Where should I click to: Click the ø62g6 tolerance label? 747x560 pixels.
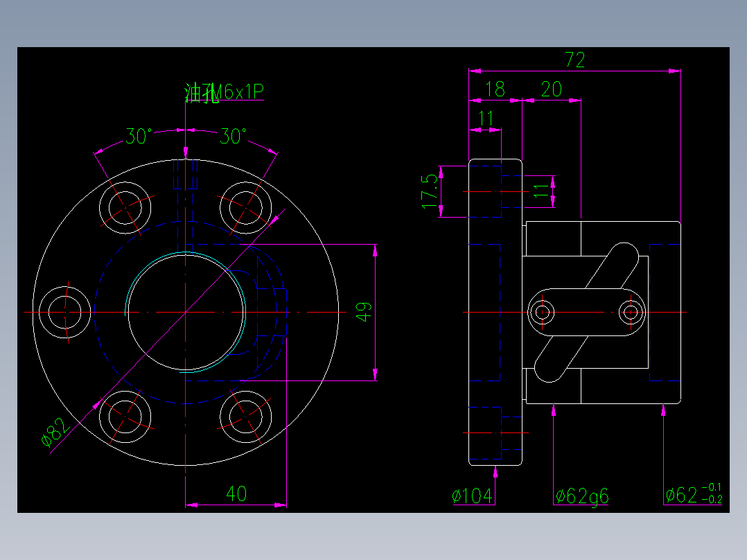[582, 497]
